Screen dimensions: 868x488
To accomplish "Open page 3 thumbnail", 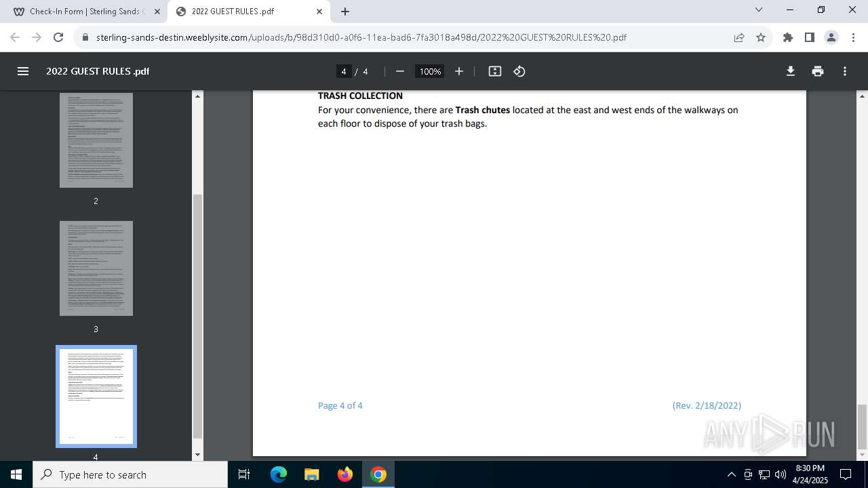I will pos(96,268).
